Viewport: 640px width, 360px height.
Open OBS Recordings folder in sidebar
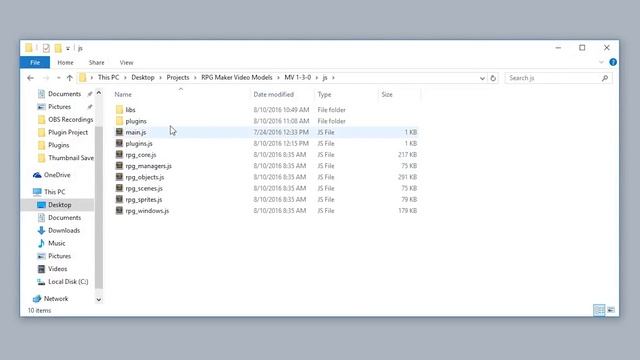(70, 120)
